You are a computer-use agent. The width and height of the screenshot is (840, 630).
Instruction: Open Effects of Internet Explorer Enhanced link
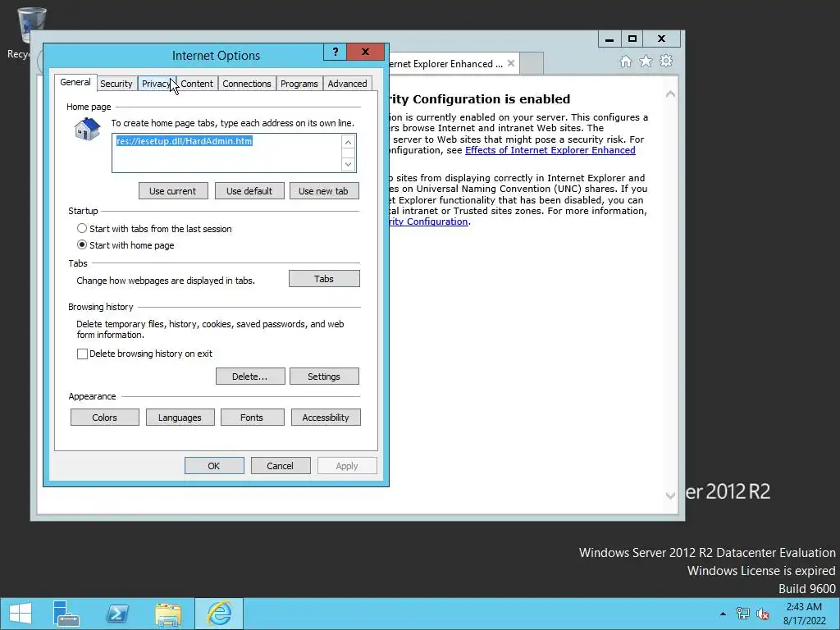coord(550,150)
